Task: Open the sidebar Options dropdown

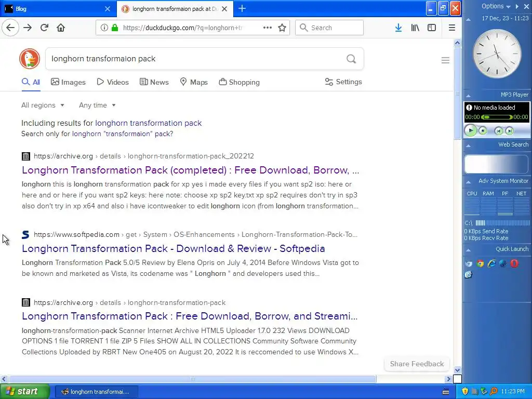Action: (496, 6)
